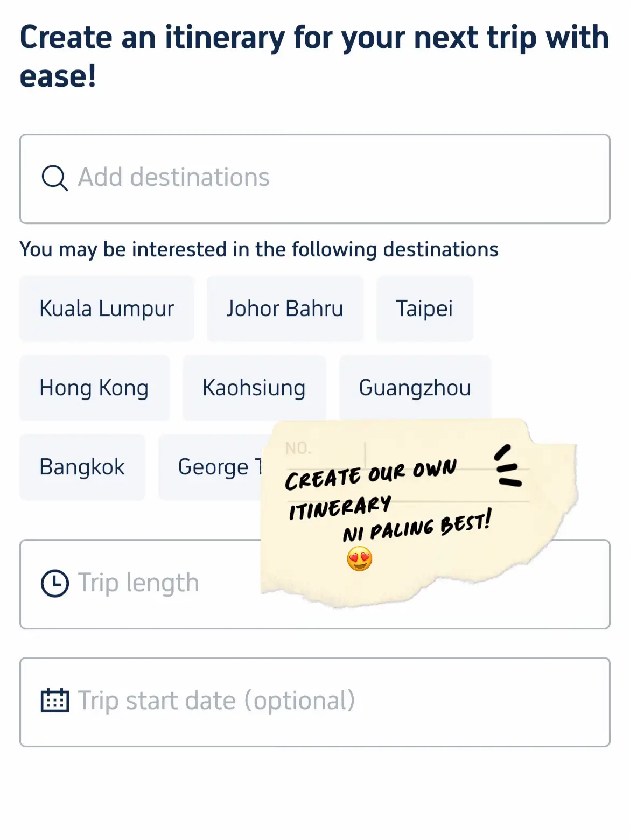
Task: Add Guangzhou from the suggestions
Action: tap(415, 388)
